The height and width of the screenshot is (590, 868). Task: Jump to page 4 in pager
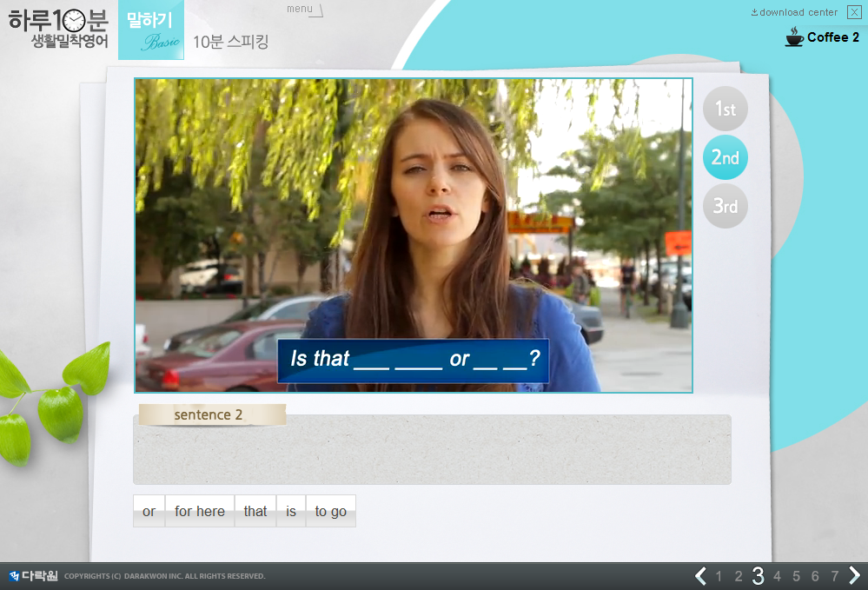[x=777, y=576]
